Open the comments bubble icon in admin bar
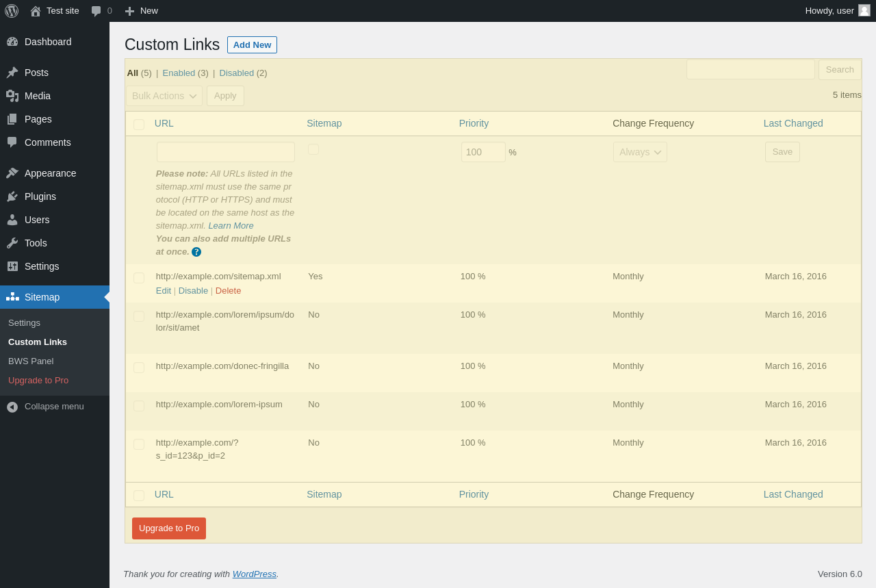 (x=96, y=11)
